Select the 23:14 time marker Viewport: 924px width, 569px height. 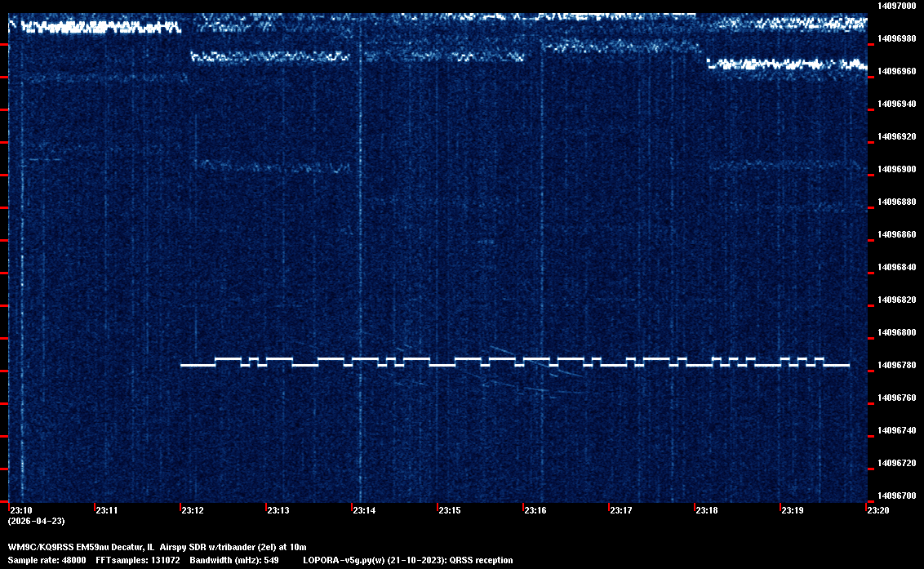364,511
